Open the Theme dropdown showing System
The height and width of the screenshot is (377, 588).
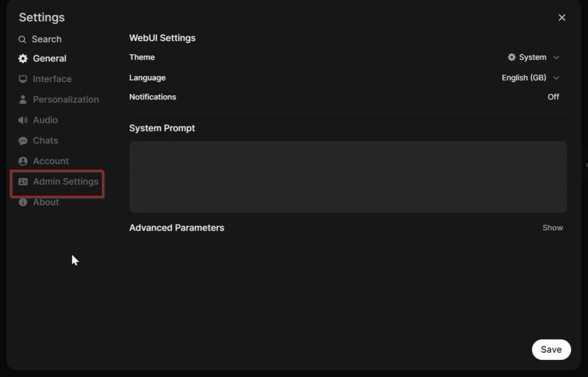tap(533, 57)
